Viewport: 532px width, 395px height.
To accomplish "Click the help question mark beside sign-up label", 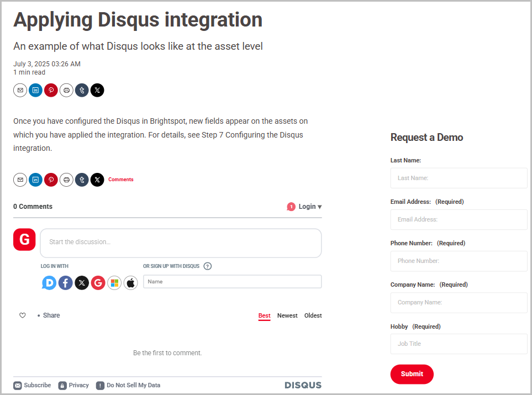I will click(x=208, y=266).
